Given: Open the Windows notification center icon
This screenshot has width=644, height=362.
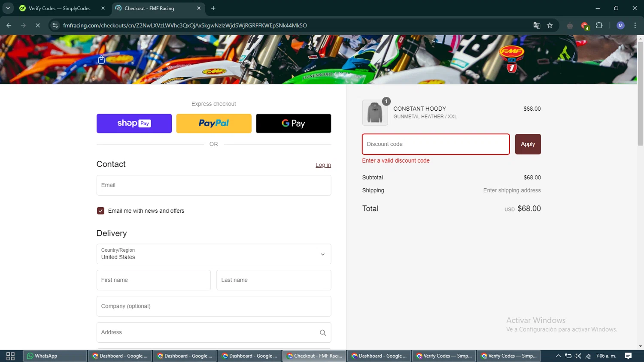Looking at the screenshot, I should pyautogui.click(x=628, y=356).
